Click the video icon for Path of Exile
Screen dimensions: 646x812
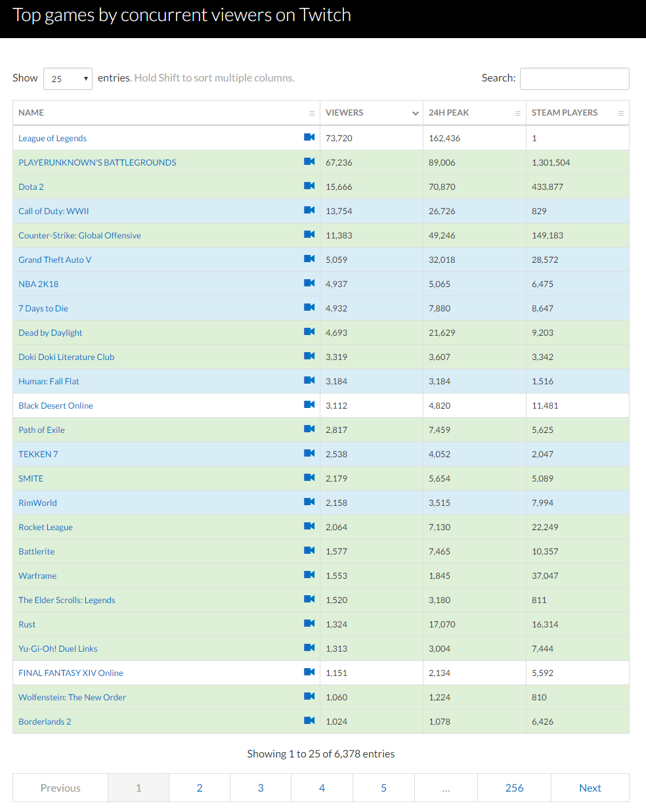click(x=309, y=429)
